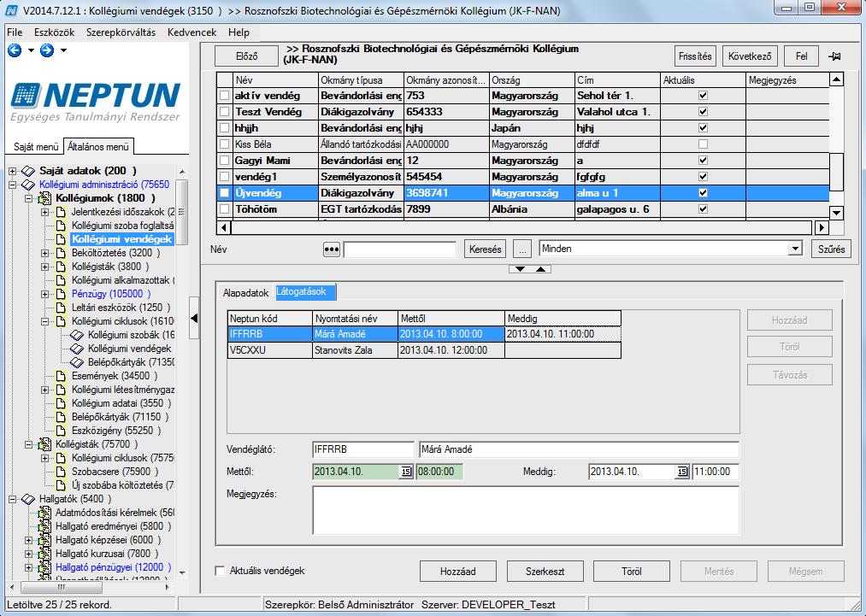Select the Stanovits Zala visit row
Viewport: 866px width, 616px height.
[424, 350]
